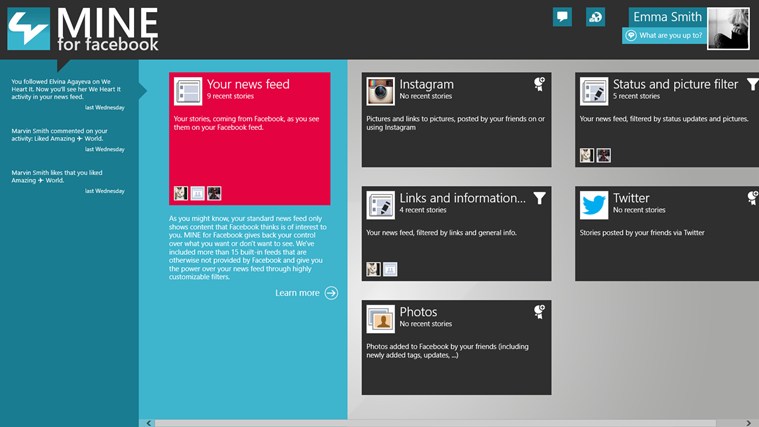Viewport: 759px width, 427px height.
Task: Click the pin icon on the Instagram tile
Action: pos(539,84)
